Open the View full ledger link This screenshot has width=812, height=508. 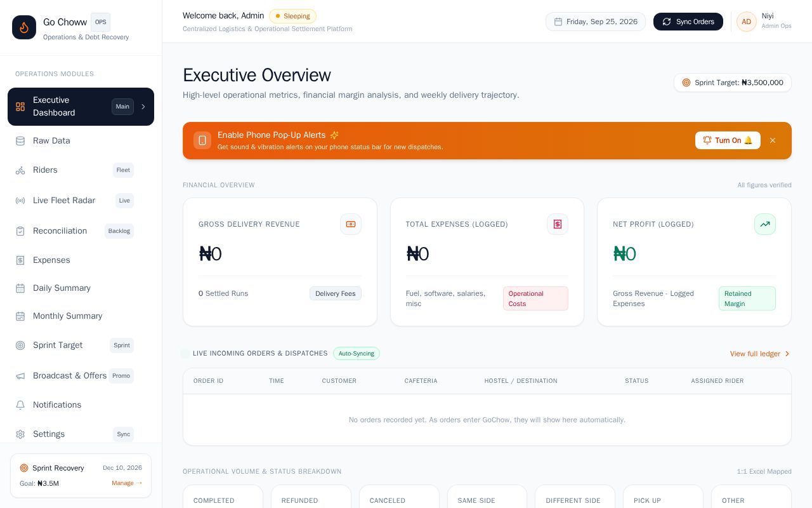click(761, 354)
